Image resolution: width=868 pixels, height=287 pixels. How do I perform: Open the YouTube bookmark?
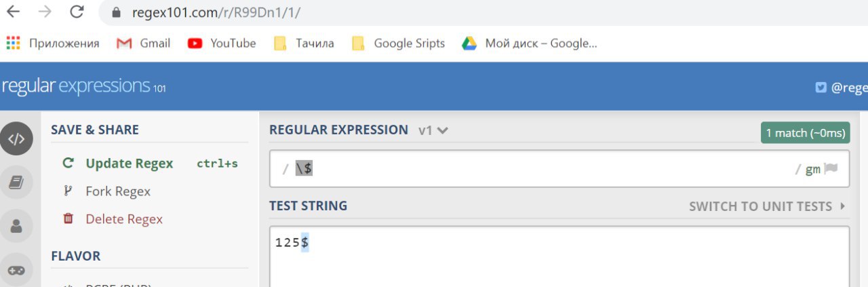click(x=222, y=43)
